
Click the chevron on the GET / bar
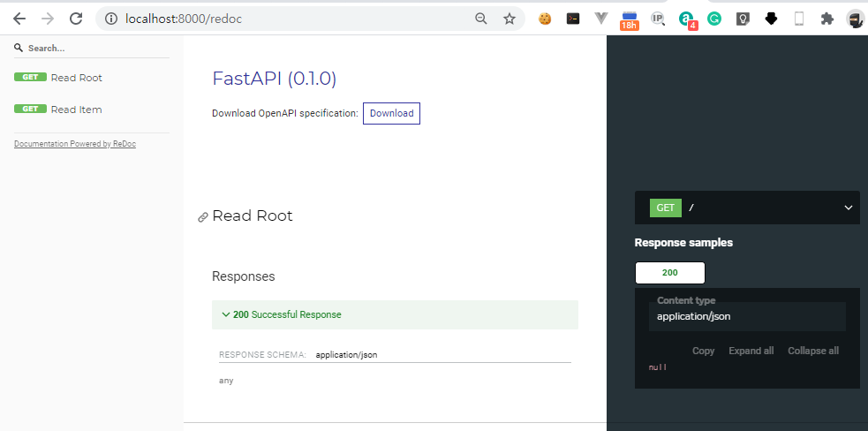coord(848,208)
